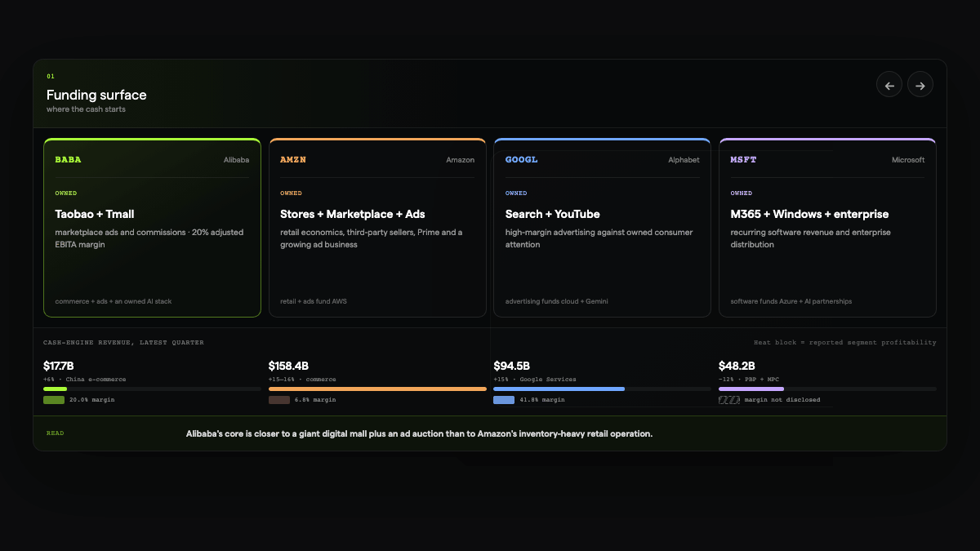Click 'advertising funds cloud + Gemini' footer
This screenshot has height=551, width=980.
pos(557,301)
